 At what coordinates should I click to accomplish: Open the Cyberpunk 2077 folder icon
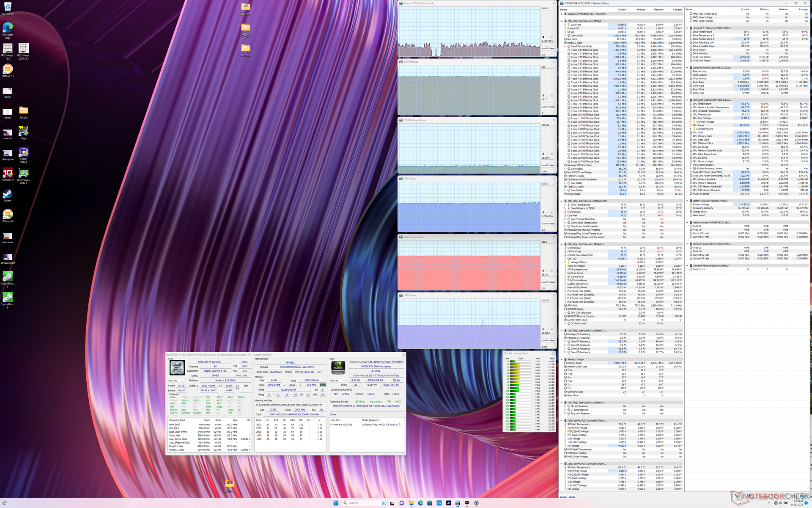[x=245, y=28]
